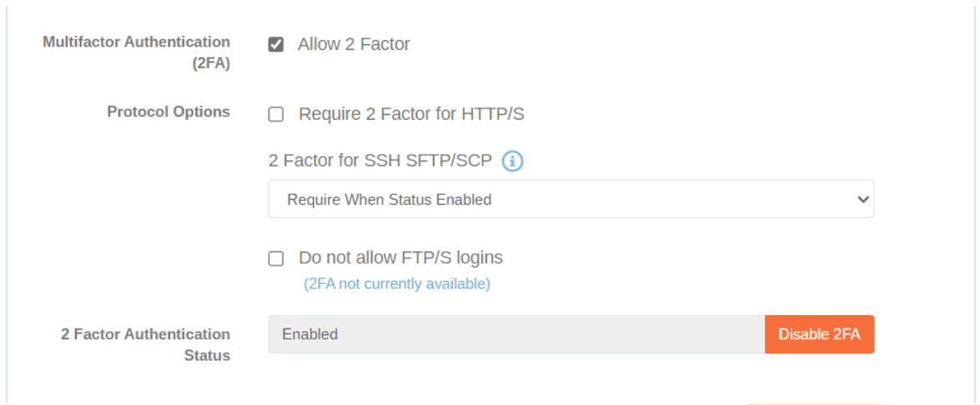The width and height of the screenshot is (980, 405).
Task: Click the partially visible yellow button at bottom
Action: (x=814, y=403)
